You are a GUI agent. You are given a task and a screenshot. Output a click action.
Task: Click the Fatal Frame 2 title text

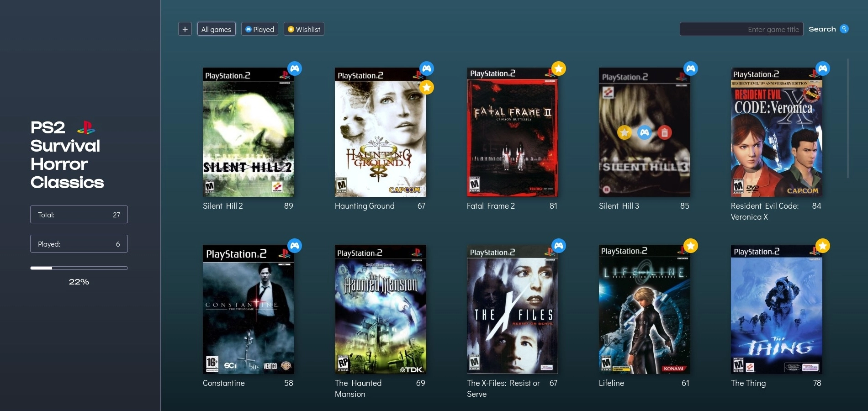[491, 206]
